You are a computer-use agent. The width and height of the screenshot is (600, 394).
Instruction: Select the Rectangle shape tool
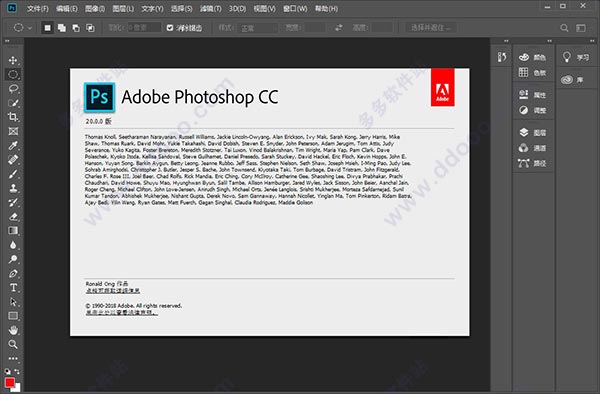point(13,316)
